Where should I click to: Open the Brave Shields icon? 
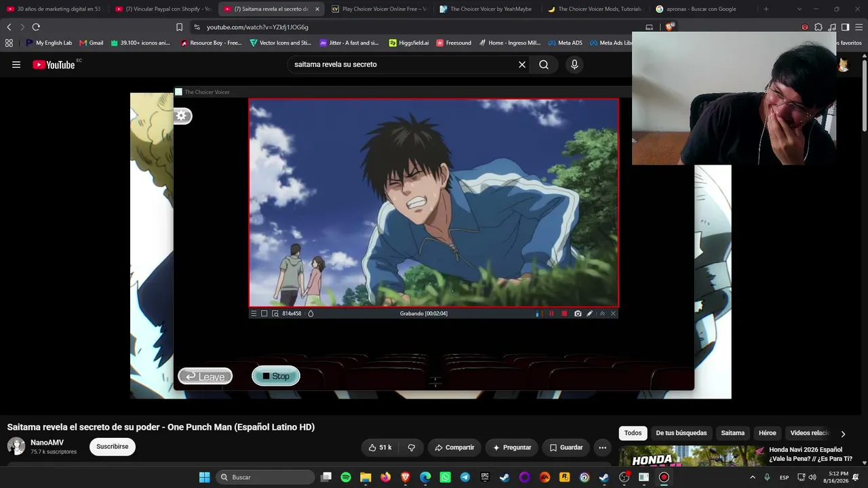click(670, 27)
